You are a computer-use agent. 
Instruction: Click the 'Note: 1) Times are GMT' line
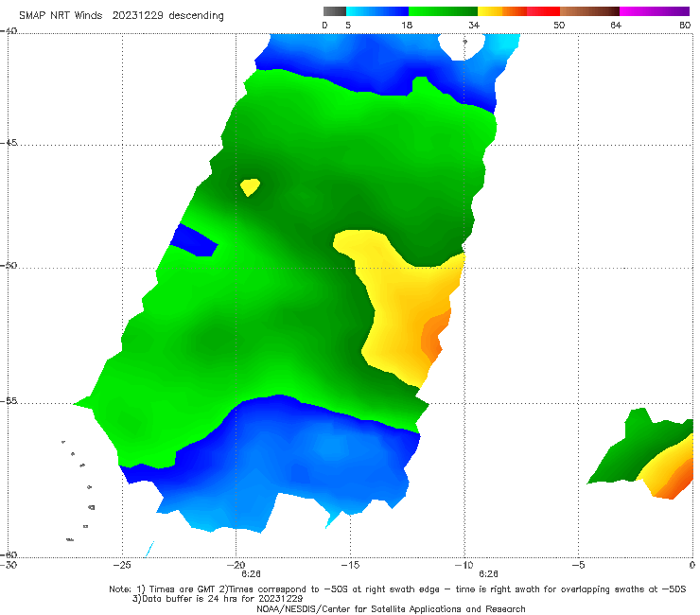(x=397, y=589)
